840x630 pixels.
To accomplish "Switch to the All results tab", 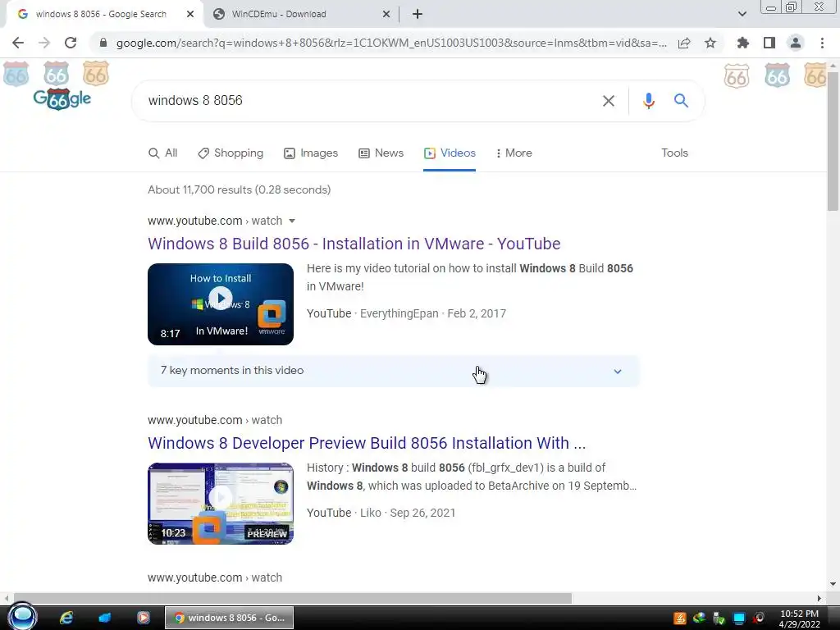I will (x=163, y=153).
